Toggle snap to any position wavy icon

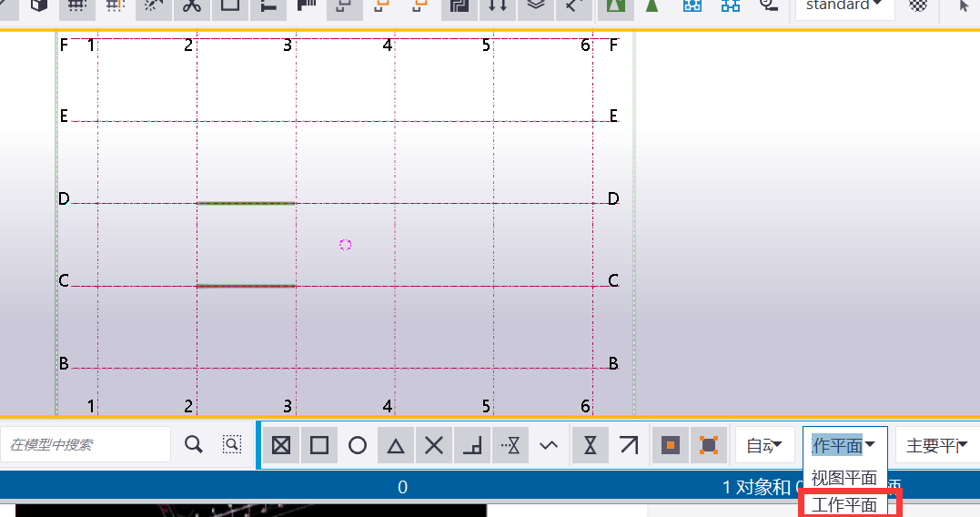(x=549, y=445)
